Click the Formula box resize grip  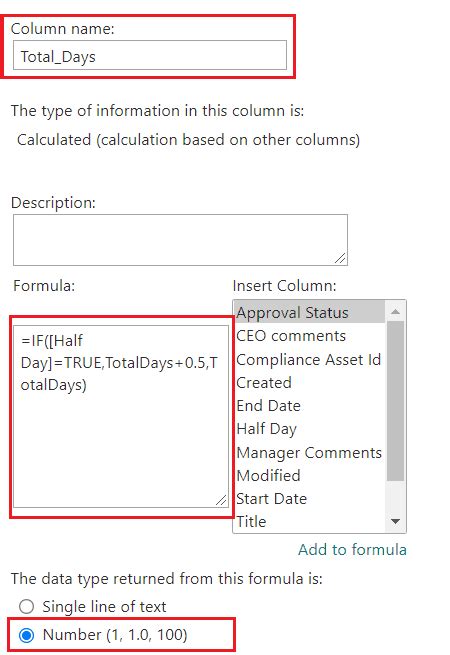221,500
